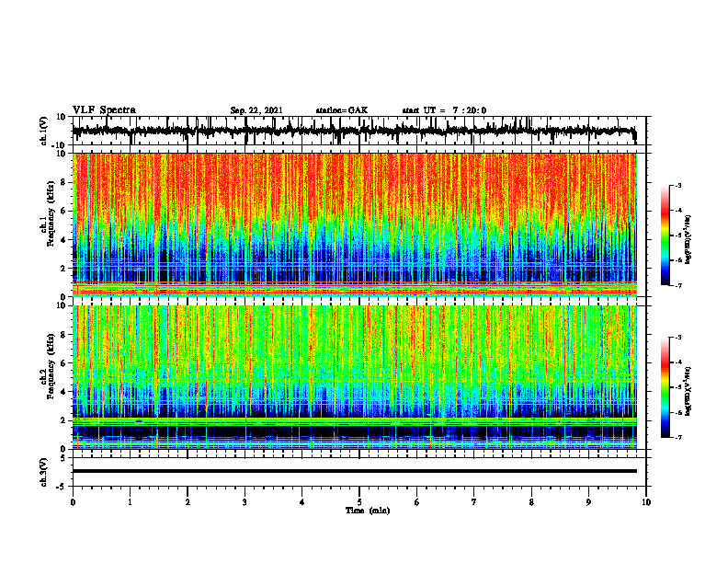Click the "6" kHz tick on ch.2 frequency axis
Viewport: 728px width, 563px height.
63,363
